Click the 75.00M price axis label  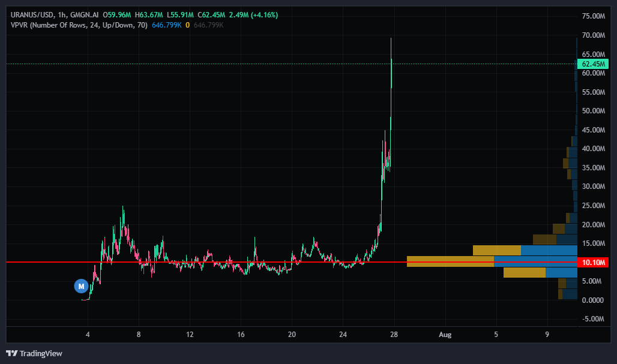click(594, 16)
